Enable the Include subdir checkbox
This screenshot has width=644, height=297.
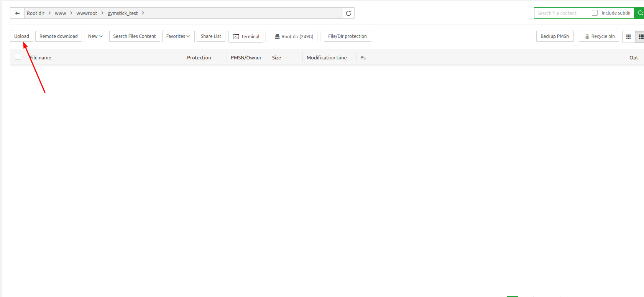[595, 13]
